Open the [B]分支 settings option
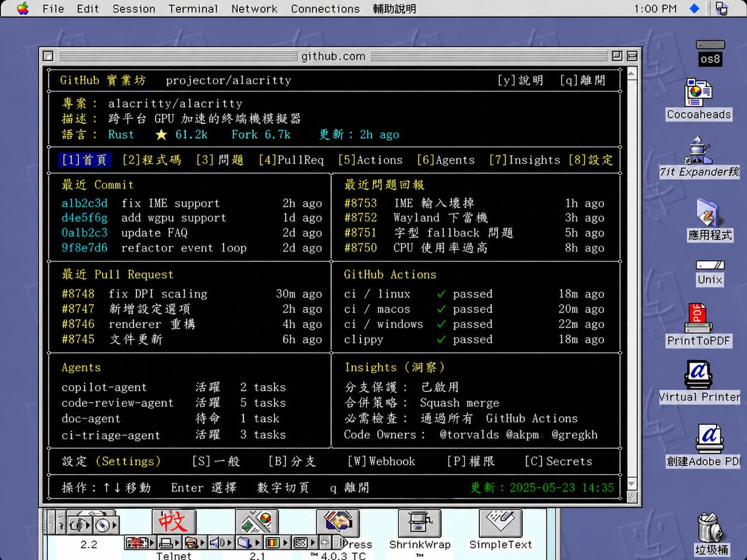This screenshot has height=560, width=747. point(292,461)
